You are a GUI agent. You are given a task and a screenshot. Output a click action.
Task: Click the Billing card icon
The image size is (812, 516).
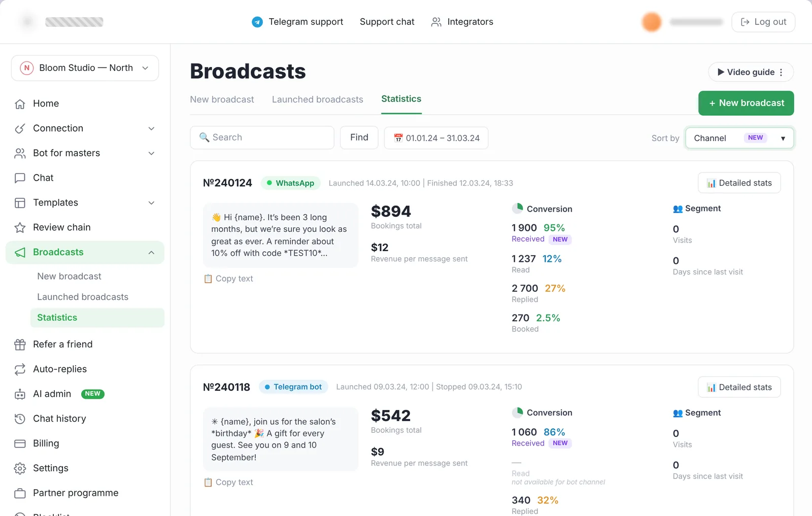click(x=20, y=443)
